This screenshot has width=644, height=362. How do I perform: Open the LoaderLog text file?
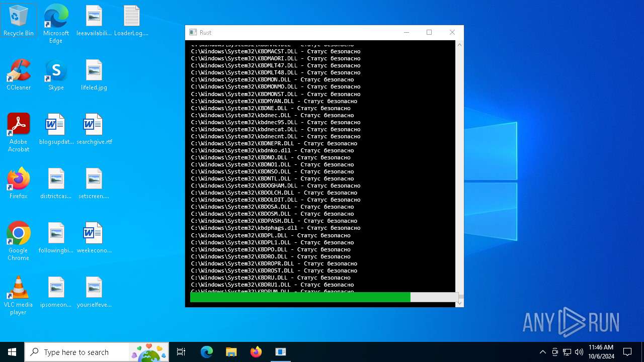click(x=131, y=21)
